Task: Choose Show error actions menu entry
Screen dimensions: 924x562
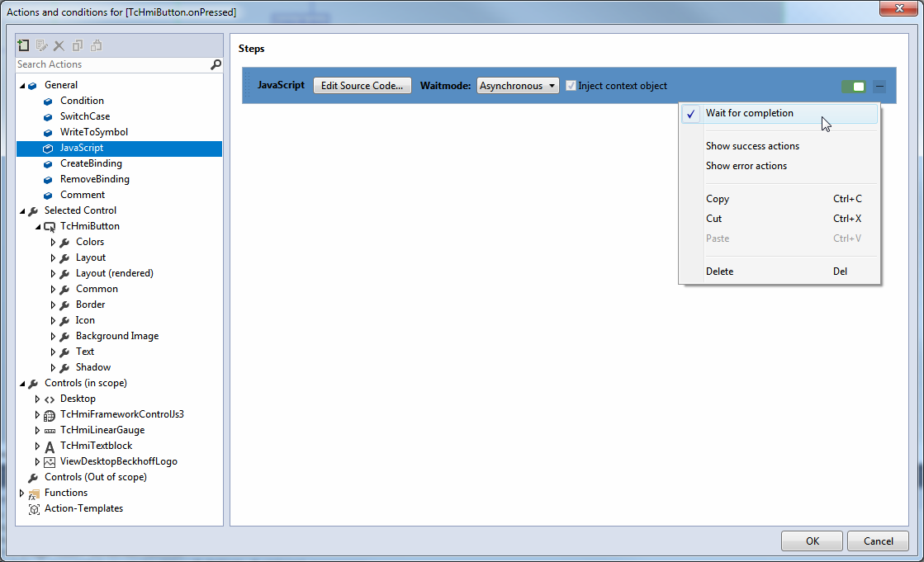Action: pos(779,166)
